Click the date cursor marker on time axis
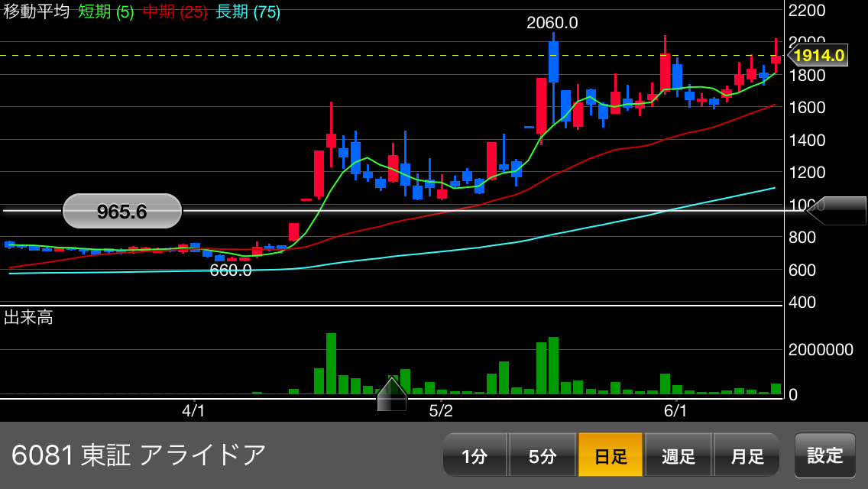The width and height of the screenshot is (868, 489). [392, 396]
